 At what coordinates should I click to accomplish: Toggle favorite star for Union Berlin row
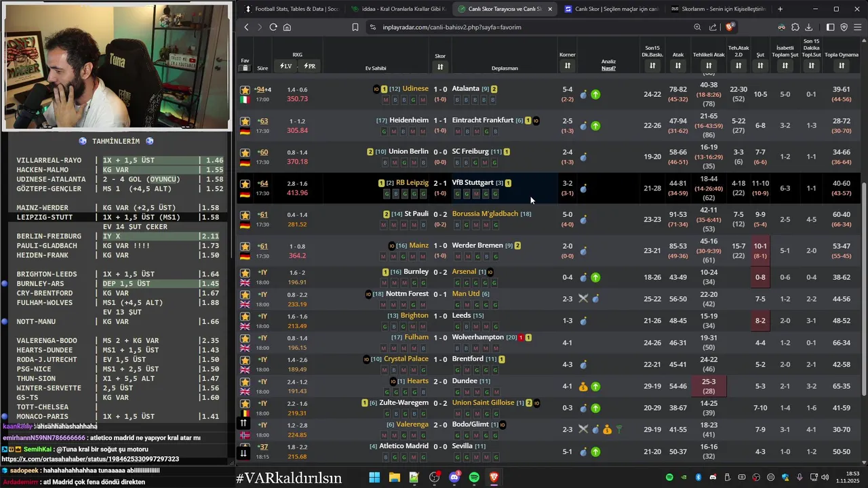245,152
